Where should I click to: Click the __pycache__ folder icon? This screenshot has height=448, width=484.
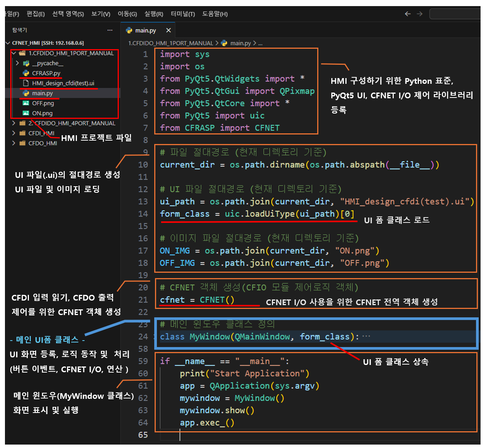click(26, 63)
